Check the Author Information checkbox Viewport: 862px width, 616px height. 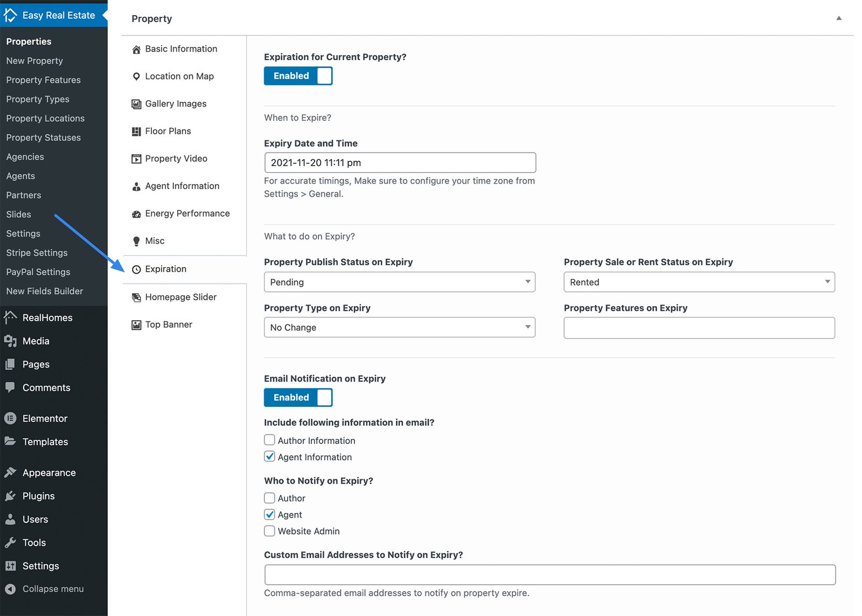click(x=269, y=440)
